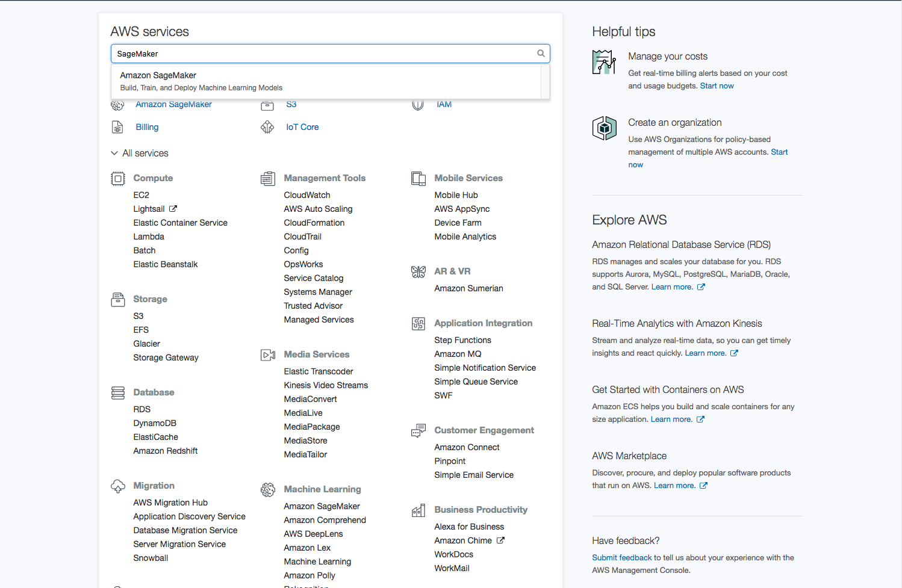The width and height of the screenshot is (902, 588).
Task: Click external link icon next to Amazon Chime
Action: click(x=500, y=540)
